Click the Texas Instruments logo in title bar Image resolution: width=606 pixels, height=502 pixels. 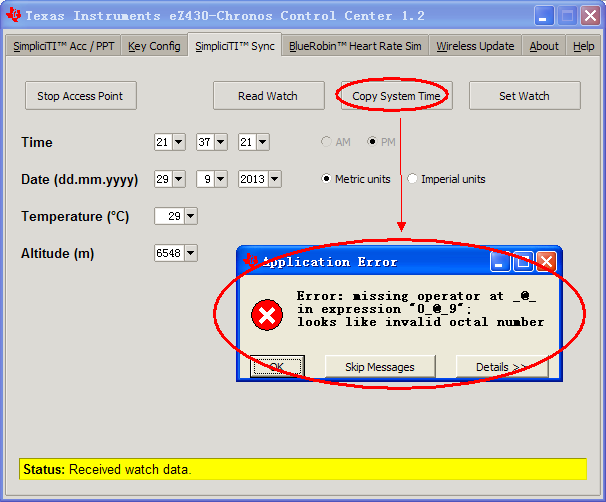coord(14,15)
